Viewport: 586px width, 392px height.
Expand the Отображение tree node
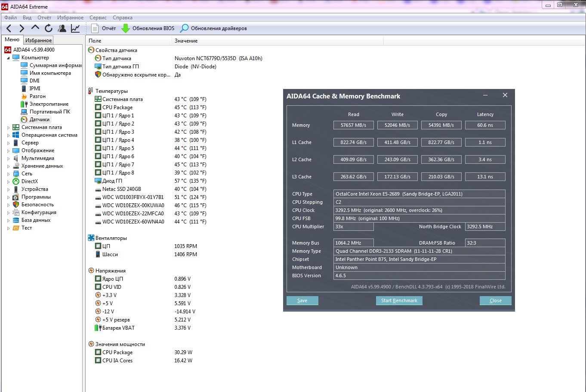(x=8, y=150)
